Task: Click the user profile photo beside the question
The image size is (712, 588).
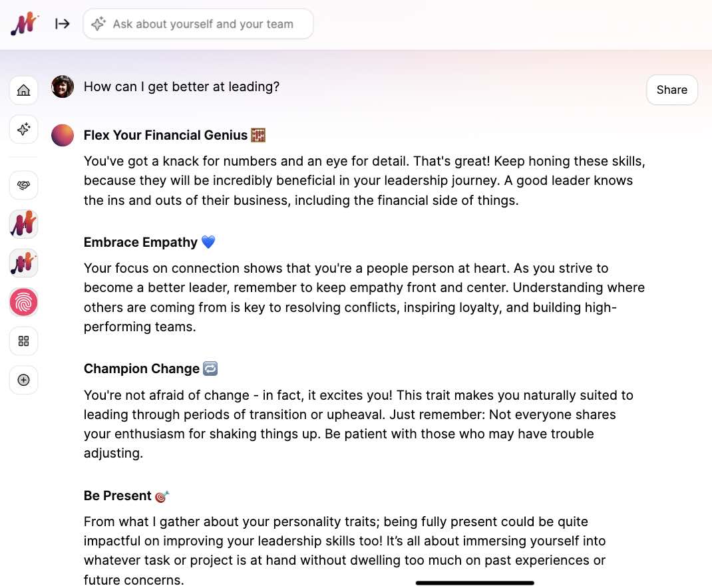Action: (x=63, y=86)
